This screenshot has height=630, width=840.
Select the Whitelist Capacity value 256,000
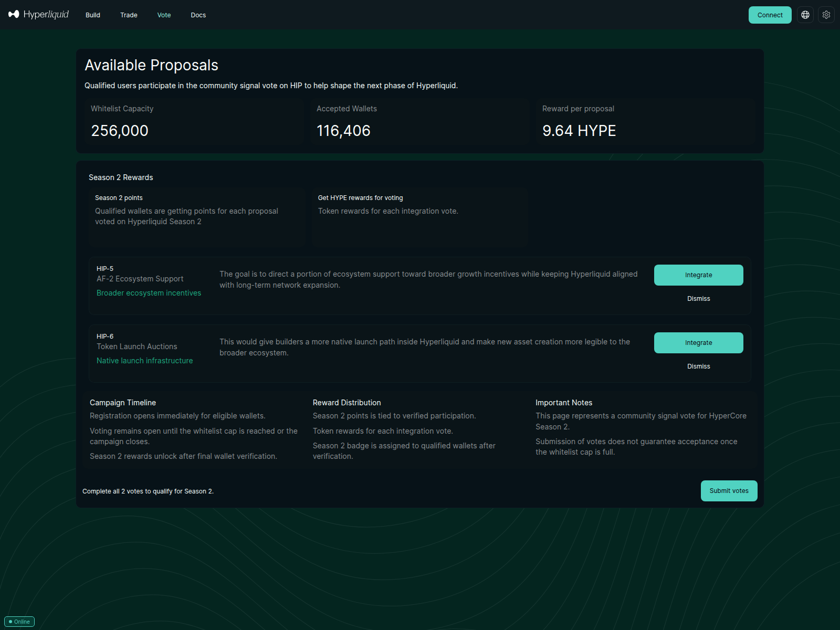(120, 131)
